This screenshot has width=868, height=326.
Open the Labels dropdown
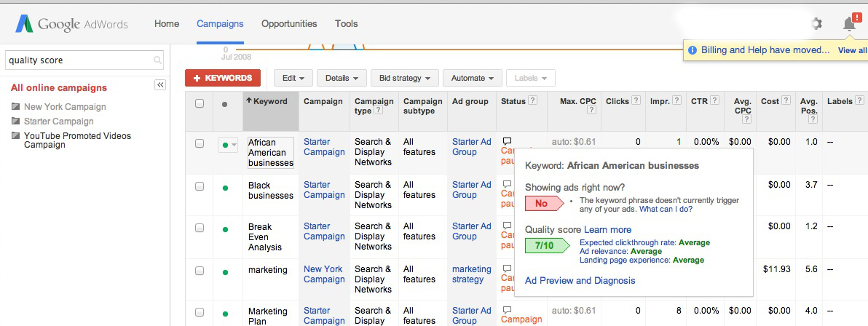[x=530, y=78]
